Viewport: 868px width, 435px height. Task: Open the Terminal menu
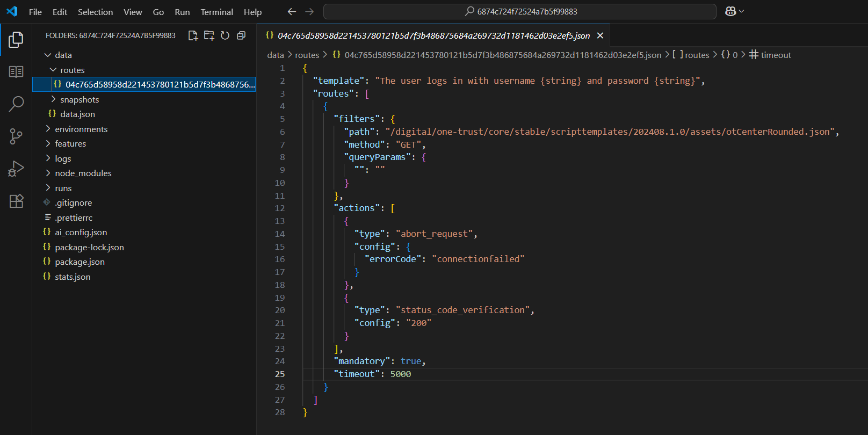click(x=216, y=12)
